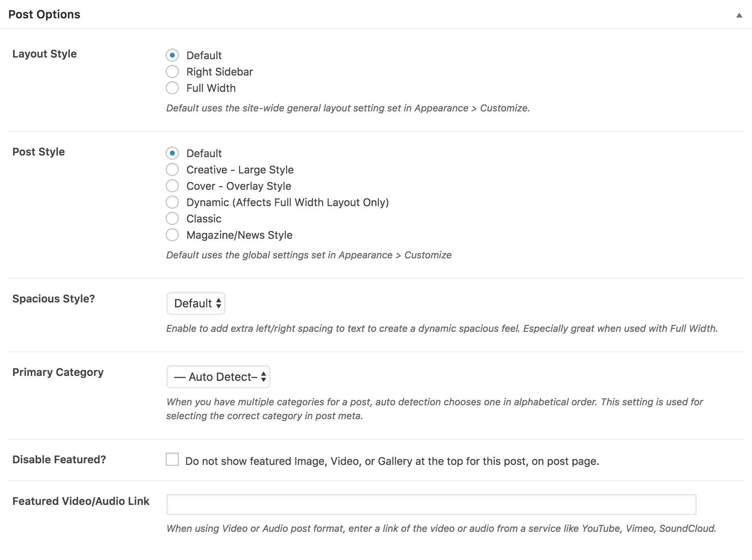Pick Dynamic full width post style
The width and height of the screenshot is (752, 560).
(172, 202)
